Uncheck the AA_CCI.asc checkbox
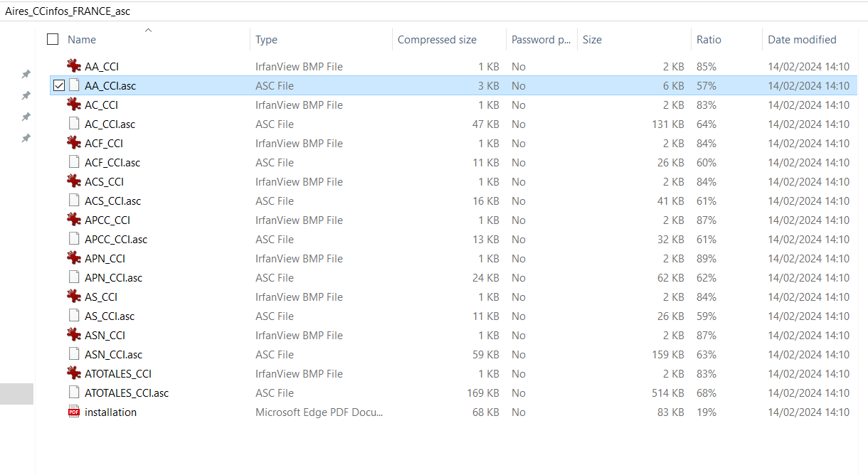This screenshot has width=868, height=475. 59,86
